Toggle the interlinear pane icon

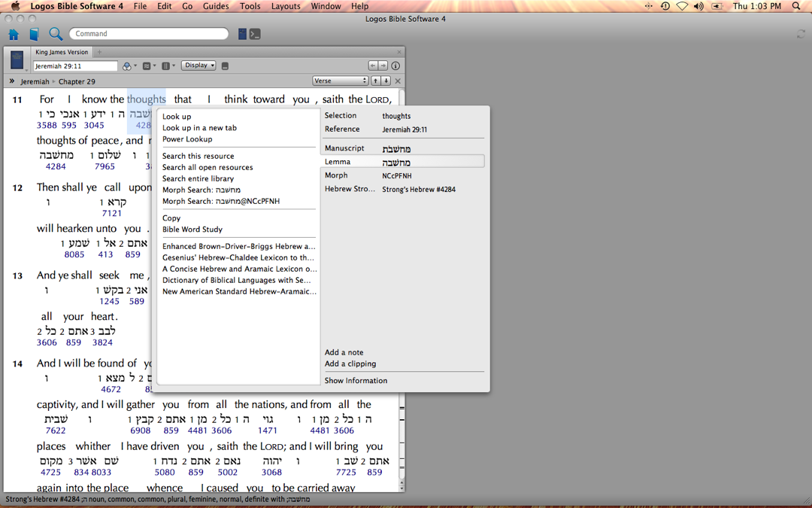click(225, 65)
